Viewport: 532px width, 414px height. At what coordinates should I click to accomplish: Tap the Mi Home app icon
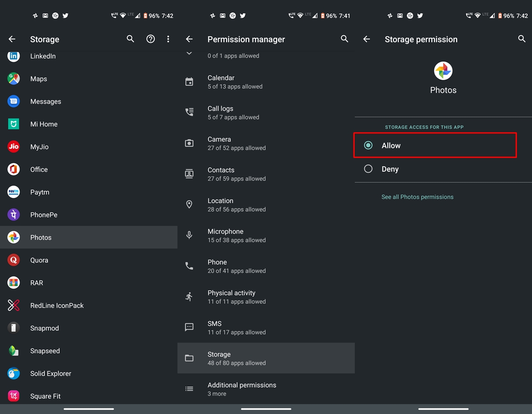click(14, 124)
